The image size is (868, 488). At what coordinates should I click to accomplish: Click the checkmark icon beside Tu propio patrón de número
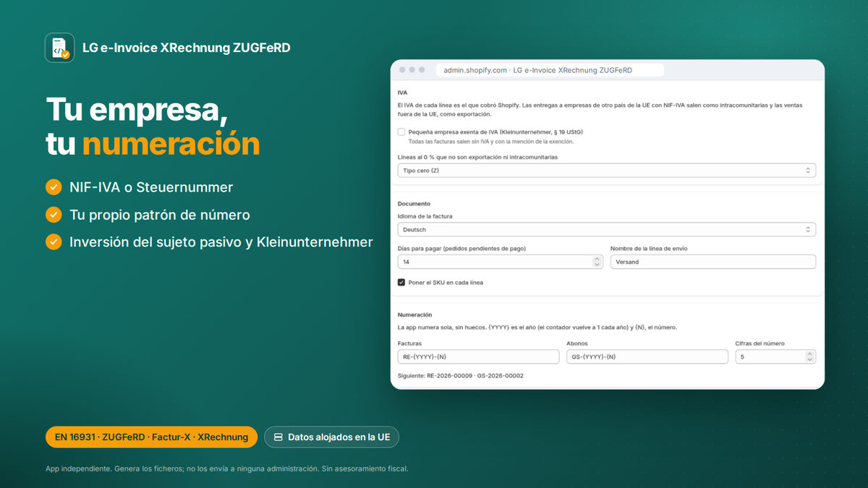[54, 215]
